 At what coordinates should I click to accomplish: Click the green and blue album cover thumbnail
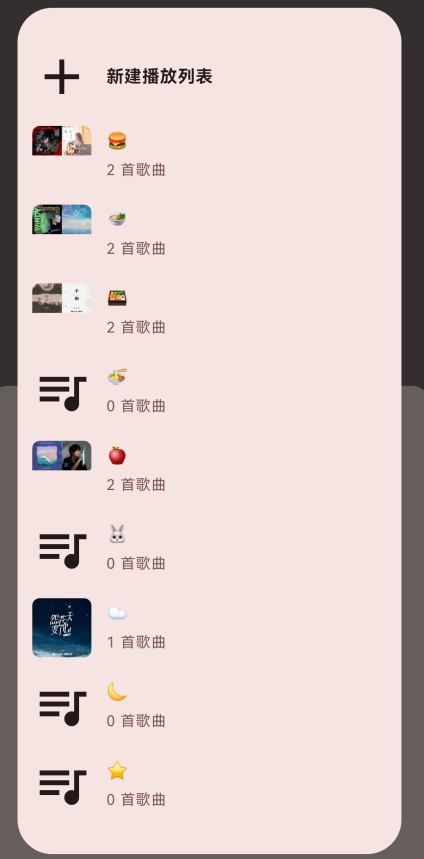click(62, 220)
